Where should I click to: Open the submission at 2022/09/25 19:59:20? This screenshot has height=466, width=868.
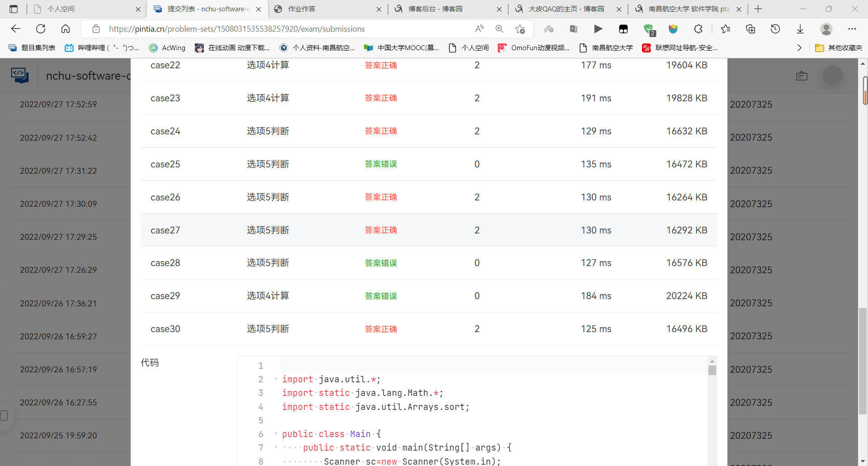pyautogui.click(x=58, y=436)
